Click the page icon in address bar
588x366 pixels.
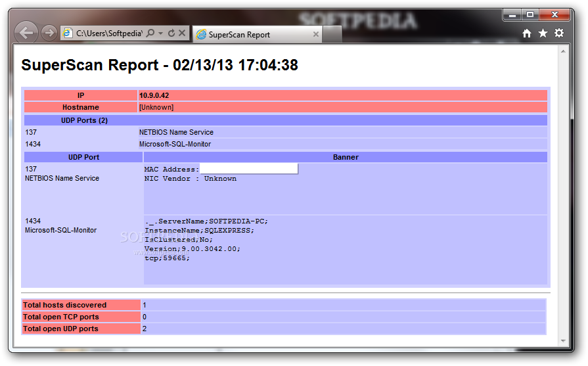click(68, 33)
